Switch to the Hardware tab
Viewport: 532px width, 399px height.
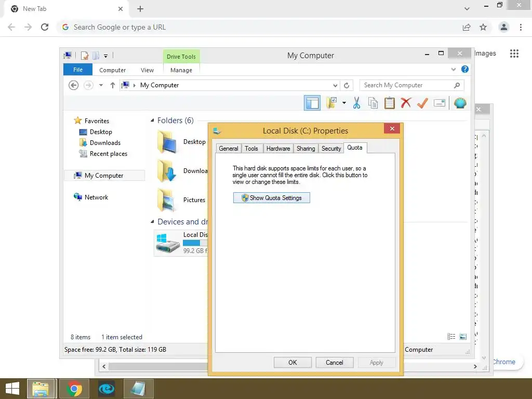(x=278, y=148)
